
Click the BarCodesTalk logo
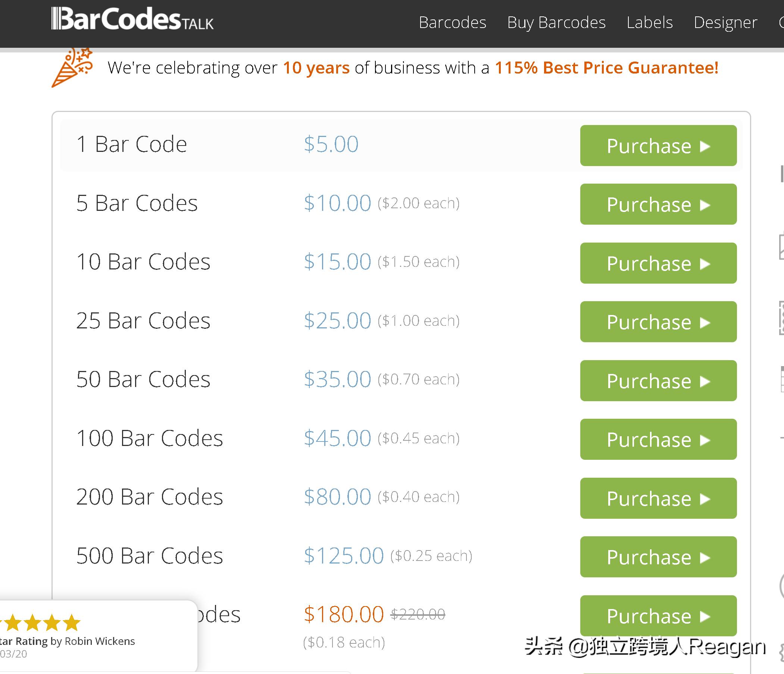132,20
